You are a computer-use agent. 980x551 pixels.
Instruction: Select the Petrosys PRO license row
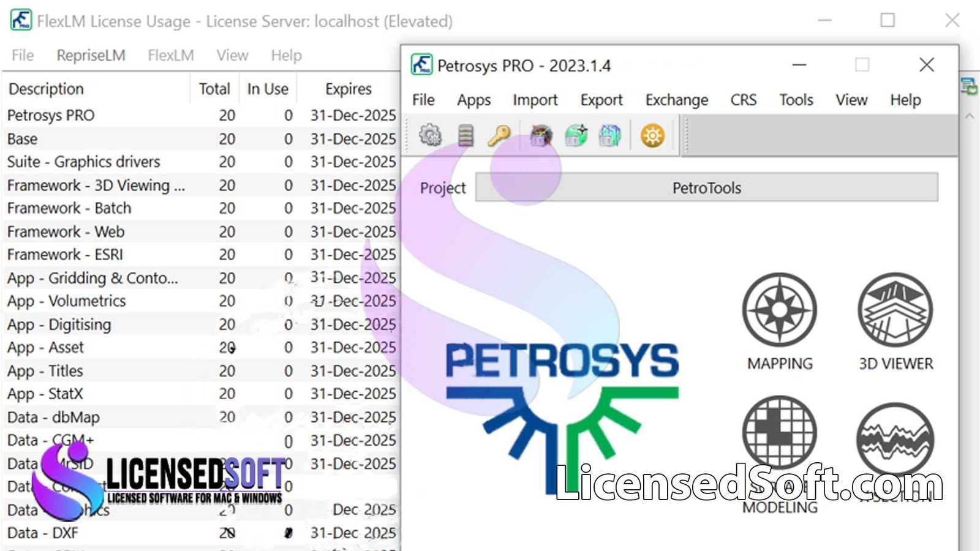tap(98, 115)
